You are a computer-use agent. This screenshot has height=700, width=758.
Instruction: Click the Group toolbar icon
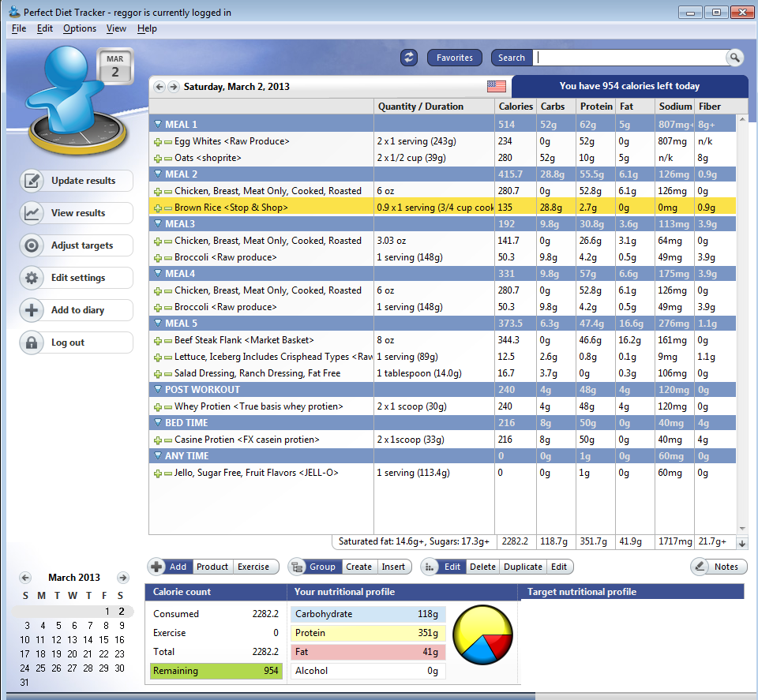(x=297, y=567)
